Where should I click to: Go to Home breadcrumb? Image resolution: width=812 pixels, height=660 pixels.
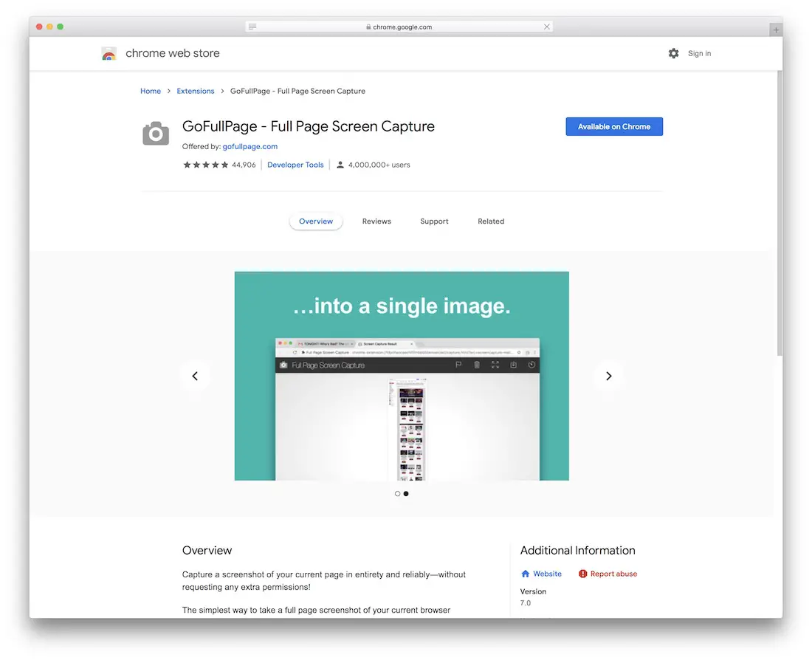click(x=151, y=91)
